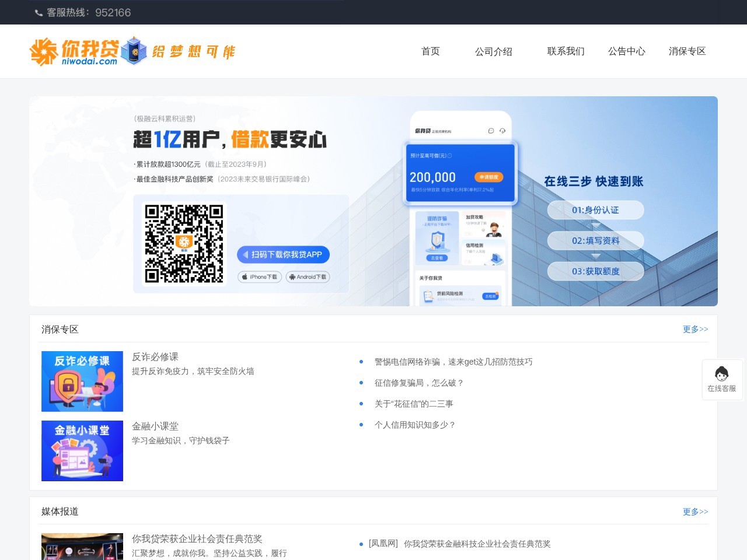Click the 给梦想可能 slogan image
The height and width of the screenshot is (560, 747).
[x=193, y=52]
